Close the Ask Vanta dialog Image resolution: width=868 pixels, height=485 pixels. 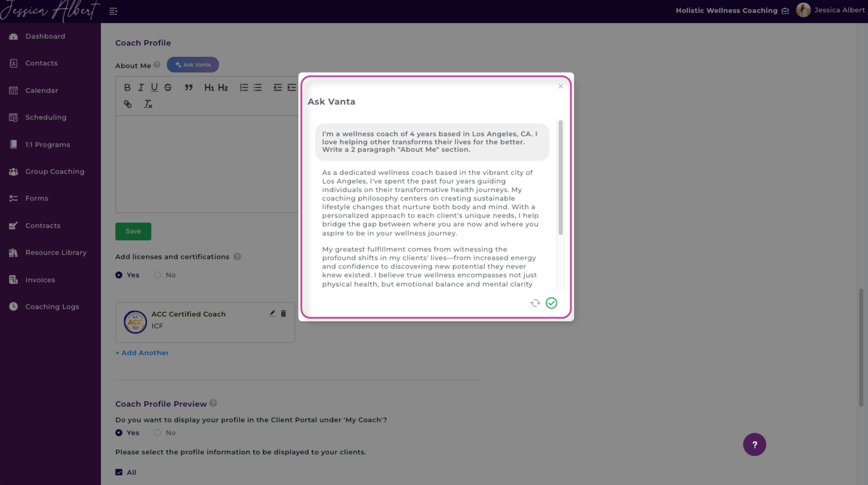point(561,86)
